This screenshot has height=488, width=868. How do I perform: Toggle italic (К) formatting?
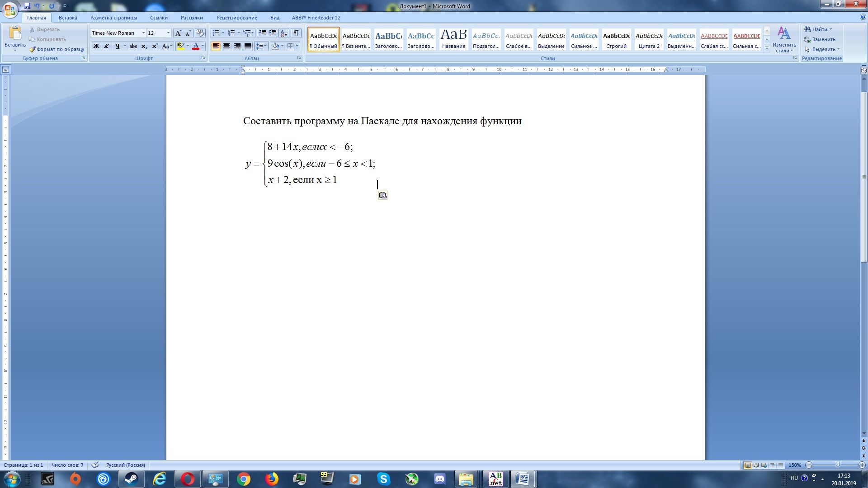pos(107,46)
